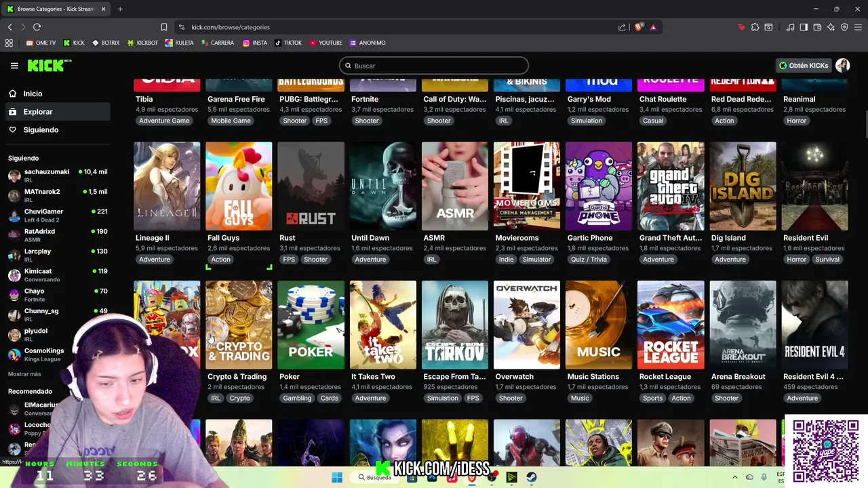Open a new browser tab

[120, 9]
